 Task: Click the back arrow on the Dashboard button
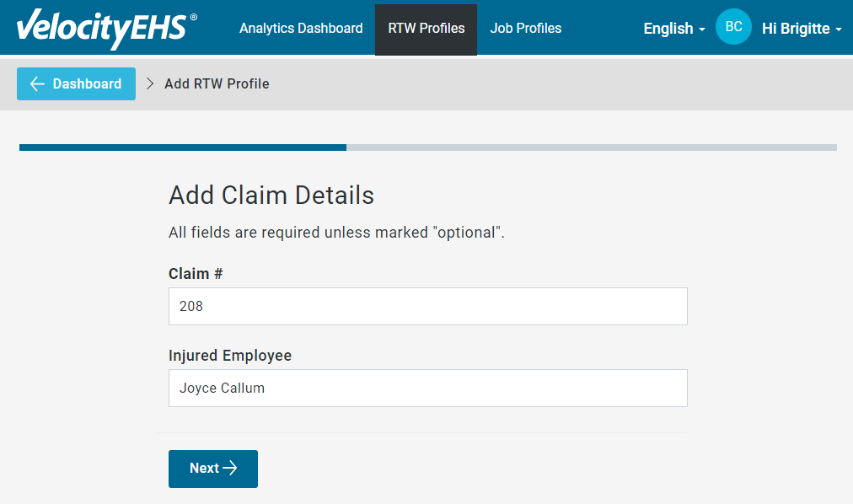[37, 83]
